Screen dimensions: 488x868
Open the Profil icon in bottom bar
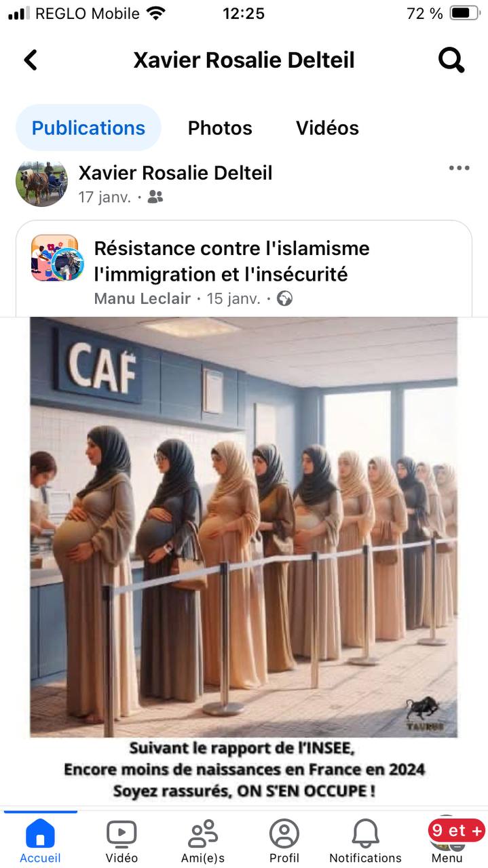[284, 841]
